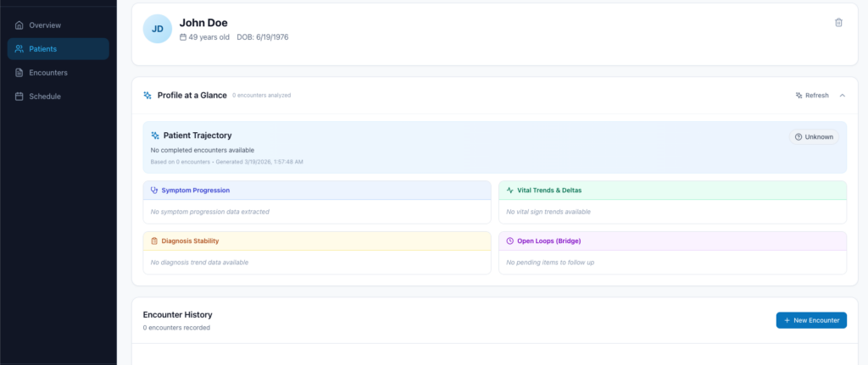Click the Patient Trajectory sparkle icon
868x365 pixels.
click(x=154, y=135)
